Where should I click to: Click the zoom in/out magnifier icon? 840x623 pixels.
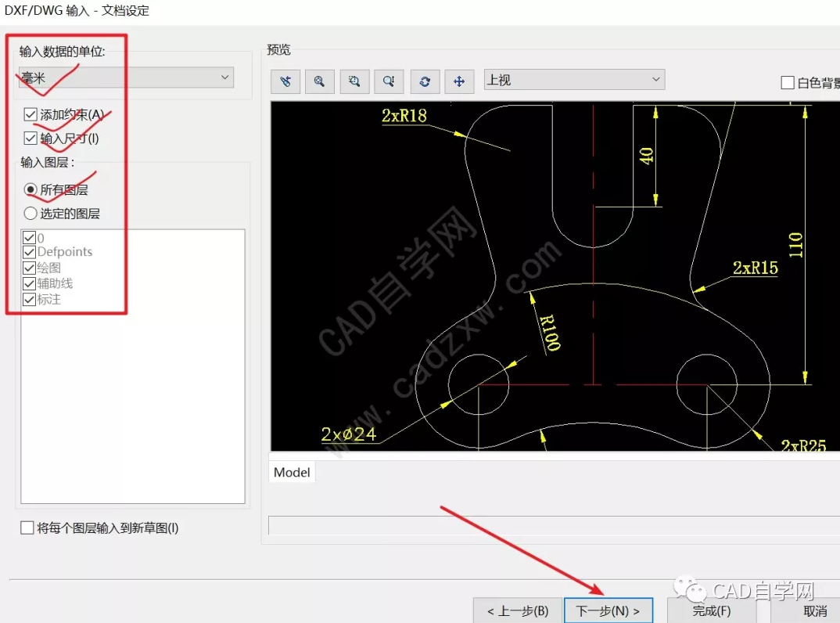coord(389,81)
